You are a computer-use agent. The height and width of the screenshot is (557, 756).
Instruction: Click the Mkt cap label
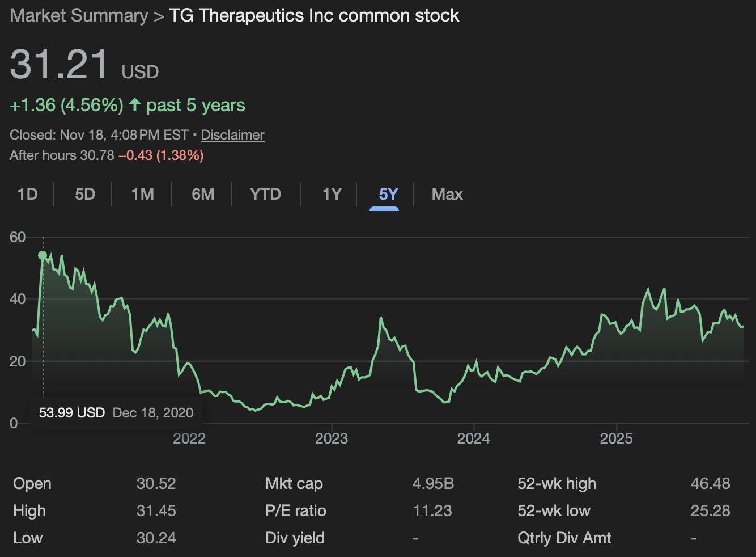(x=294, y=484)
